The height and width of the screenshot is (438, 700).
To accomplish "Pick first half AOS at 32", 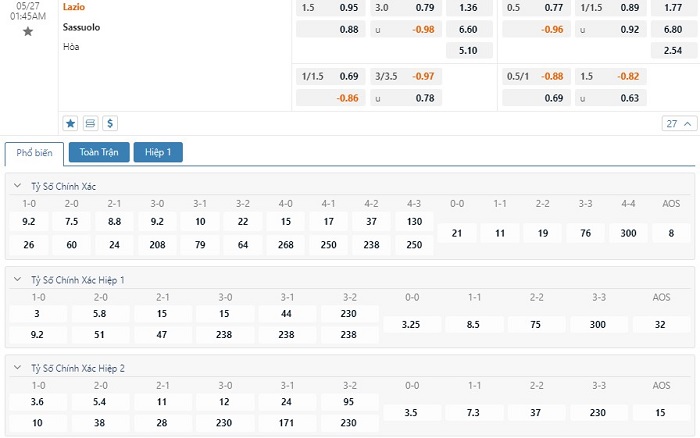I will 661,325.
